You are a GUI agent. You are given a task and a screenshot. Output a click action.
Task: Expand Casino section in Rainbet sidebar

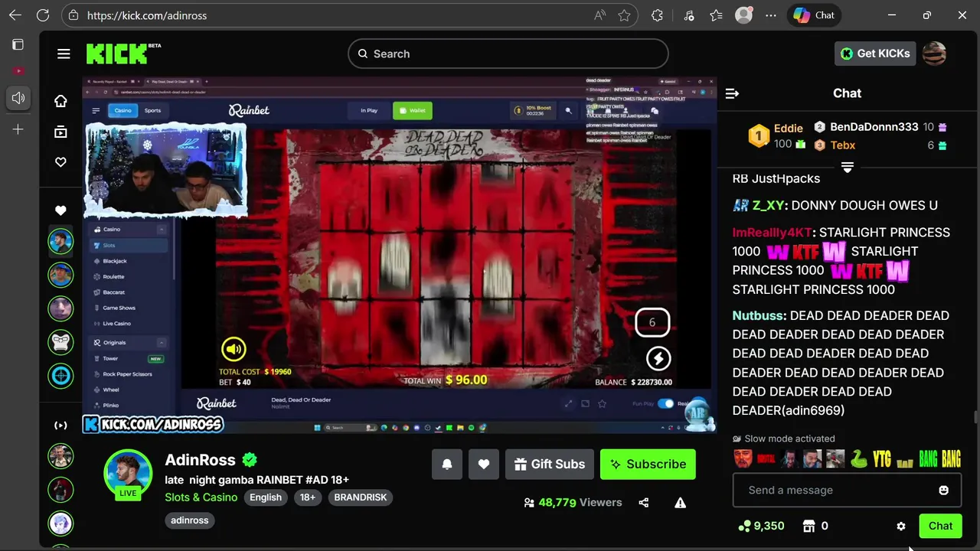pyautogui.click(x=161, y=230)
